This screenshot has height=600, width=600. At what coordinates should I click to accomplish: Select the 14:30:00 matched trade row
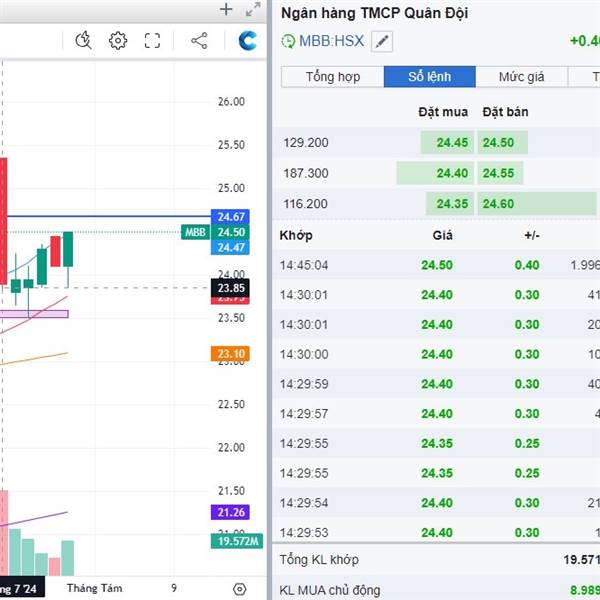(436, 354)
